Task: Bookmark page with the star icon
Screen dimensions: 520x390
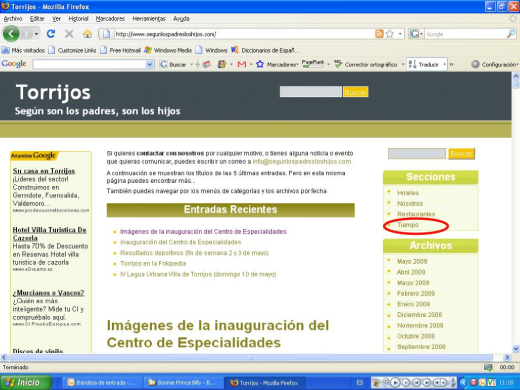Action: pyautogui.click(x=389, y=34)
